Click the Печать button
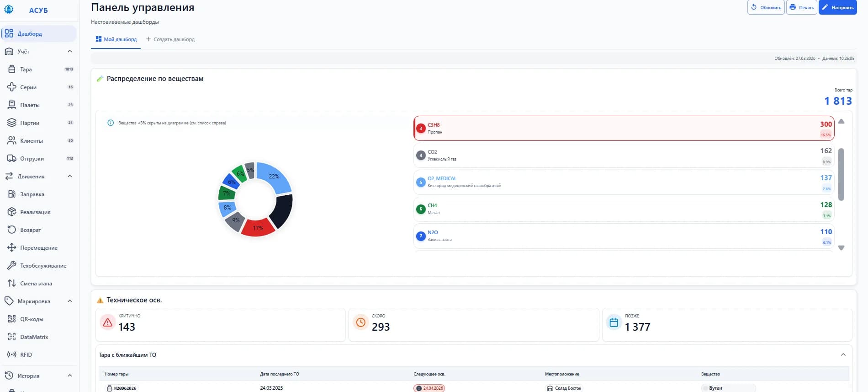The image size is (868, 392). (802, 7)
